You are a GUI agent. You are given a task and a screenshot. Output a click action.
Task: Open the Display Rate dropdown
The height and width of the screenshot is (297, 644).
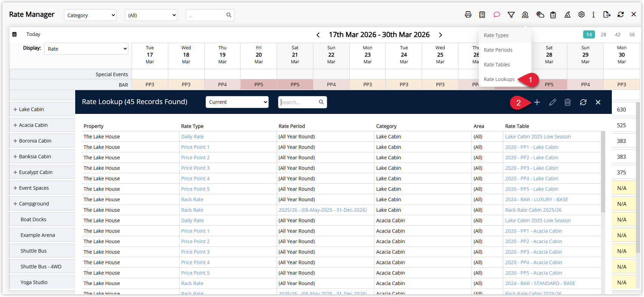coord(86,49)
